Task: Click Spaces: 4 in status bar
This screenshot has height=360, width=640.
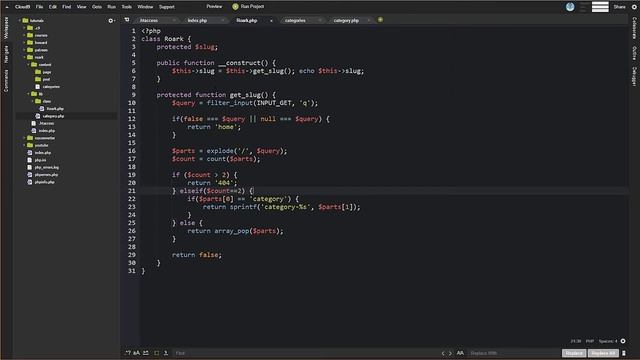Action: pos(608,341)
